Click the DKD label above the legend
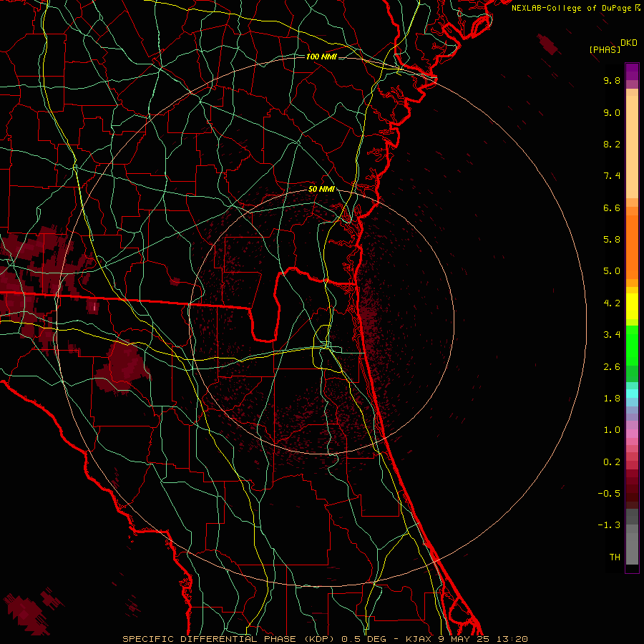644x644 pixels. (x=629, y=43)
